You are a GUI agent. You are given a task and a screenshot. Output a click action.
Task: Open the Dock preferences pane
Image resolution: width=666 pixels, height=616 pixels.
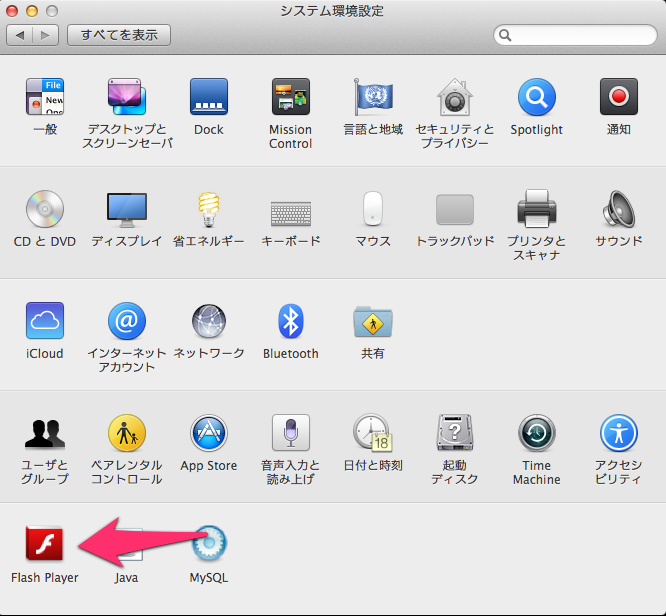209,97
